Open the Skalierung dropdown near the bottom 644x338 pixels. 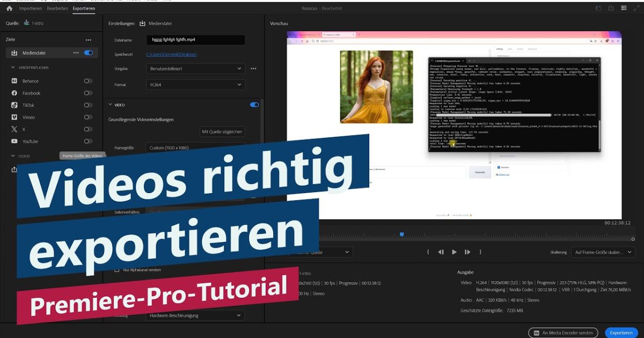603,252
